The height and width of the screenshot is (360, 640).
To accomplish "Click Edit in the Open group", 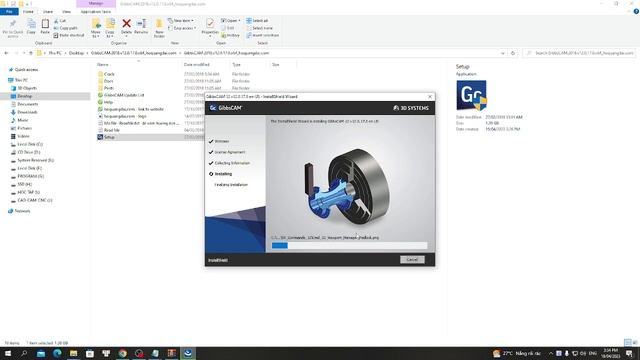I will (228, 28).
